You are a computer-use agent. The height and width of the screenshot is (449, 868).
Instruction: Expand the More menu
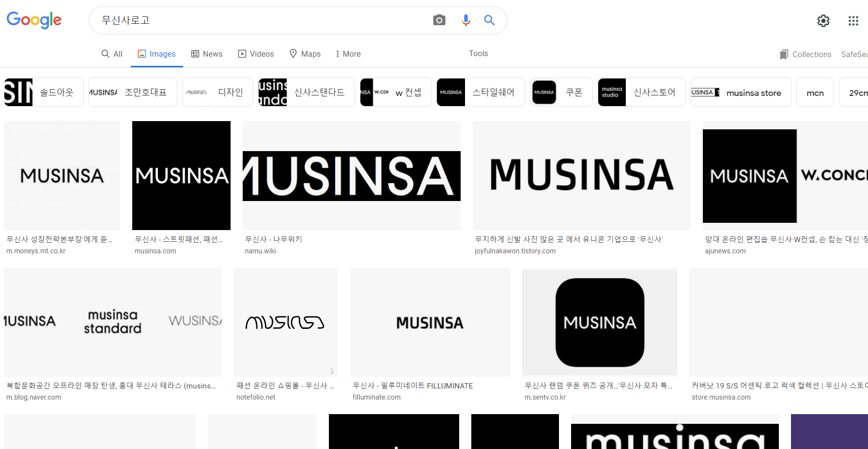[348, 54]
